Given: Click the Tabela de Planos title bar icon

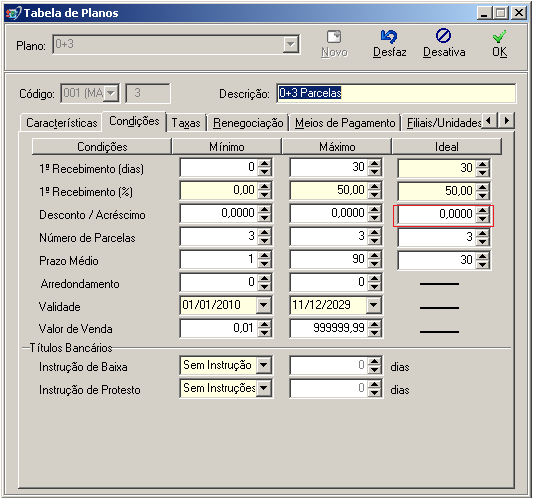Looking at the screenshot, I should [13, 13].
